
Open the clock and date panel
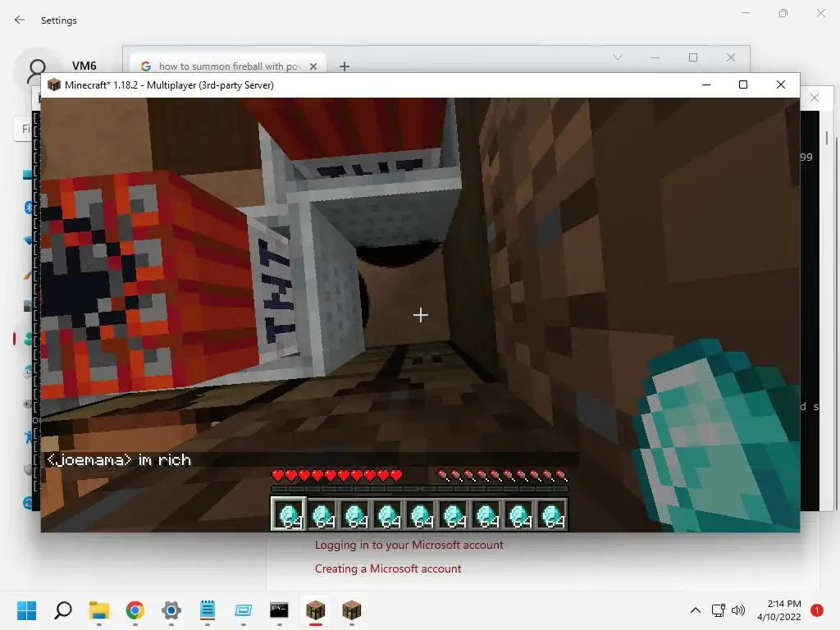pos(779,610)
